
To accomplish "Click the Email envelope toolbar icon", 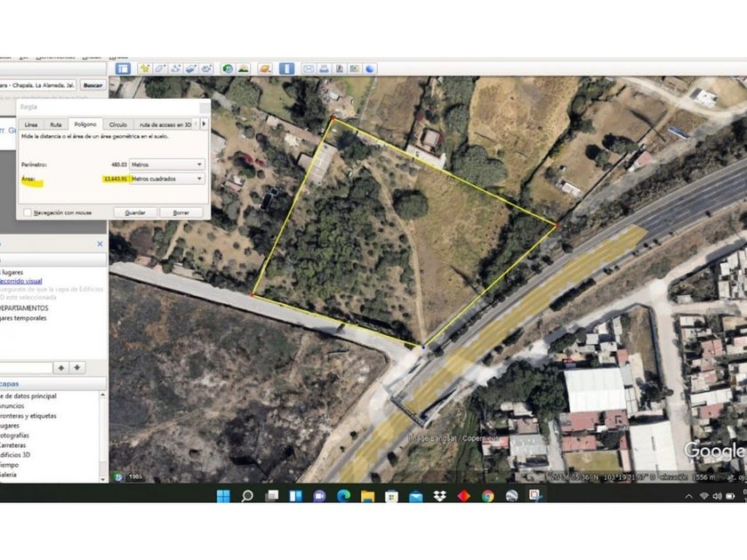I will point(309,68).
